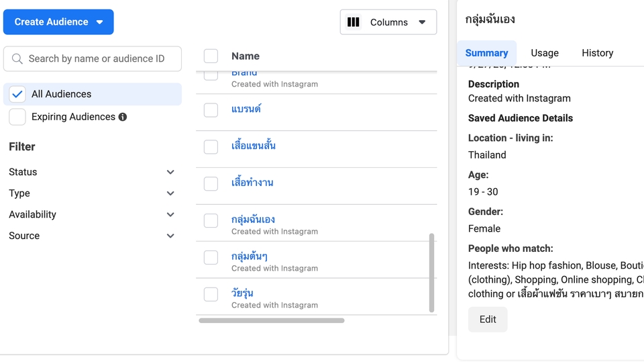Image resolution: width=644 pixels, height=362 pixels.
Task: Select the แบรนด์ audience checkbox
Action: point(211,110)
